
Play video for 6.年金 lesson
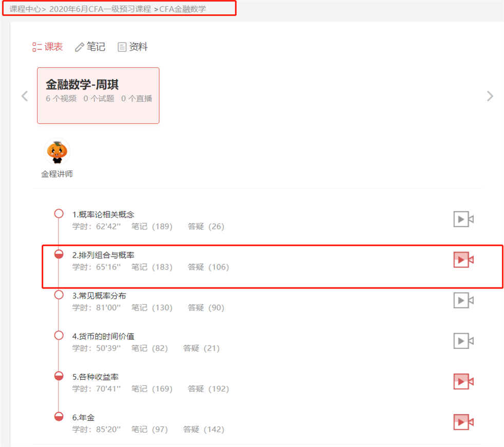point(463,422)
